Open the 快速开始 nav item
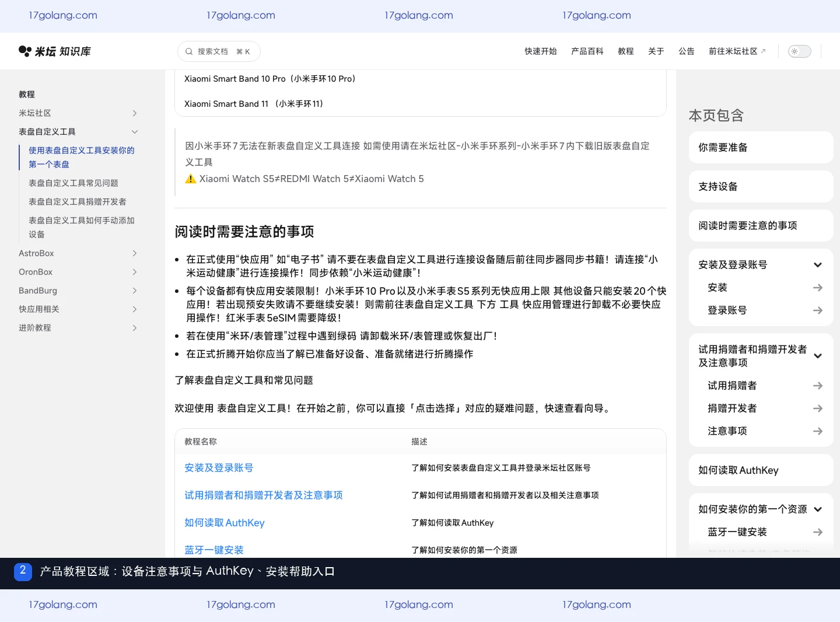The height and width of the screenshot is (622, 840). 541,51
